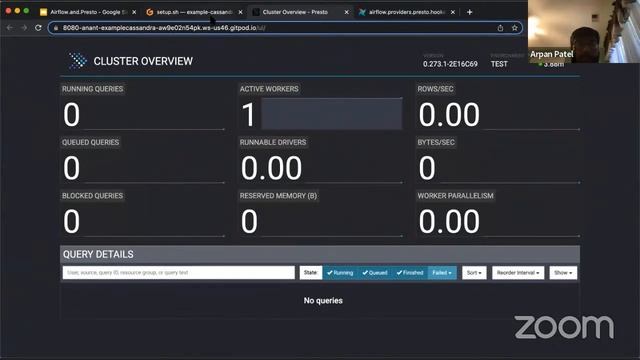Click the Arpan Patel video thumbnail
Image resolution: width=640 pixels, height=360 pixels.
(584, 31)
